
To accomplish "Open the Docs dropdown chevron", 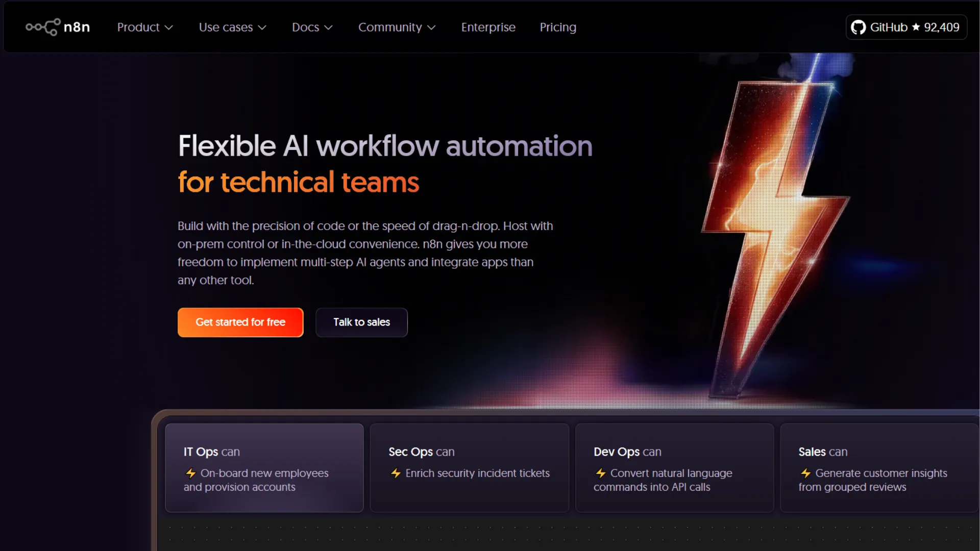I will (329, 28).
